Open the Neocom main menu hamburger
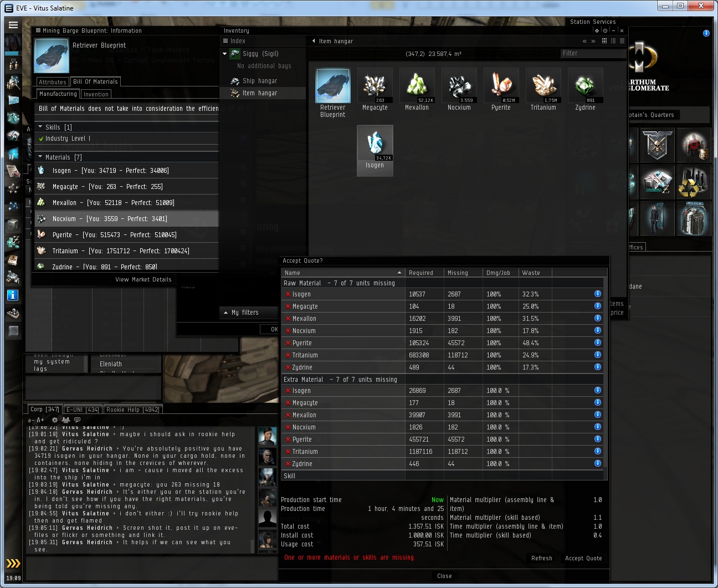This screenshot has height=588, width=718. pos(13,25)
